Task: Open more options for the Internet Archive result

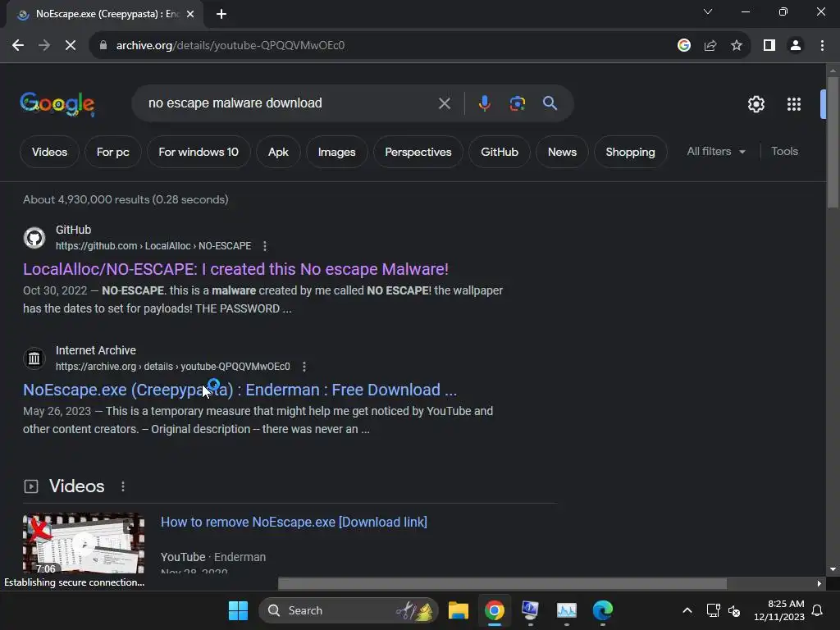Action: tap(304, 367)
